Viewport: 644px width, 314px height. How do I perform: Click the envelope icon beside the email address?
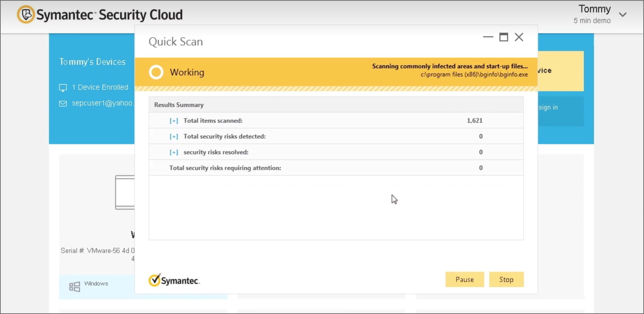pyautogui.click(x=63, y=103)
